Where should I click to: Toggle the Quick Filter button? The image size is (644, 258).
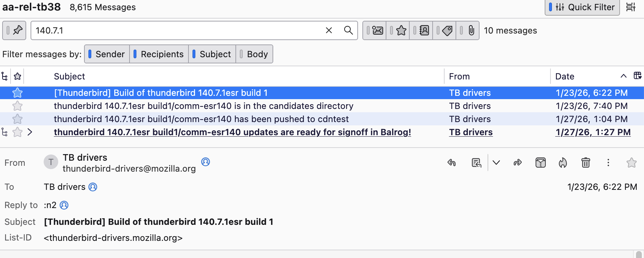coord(582,7)
